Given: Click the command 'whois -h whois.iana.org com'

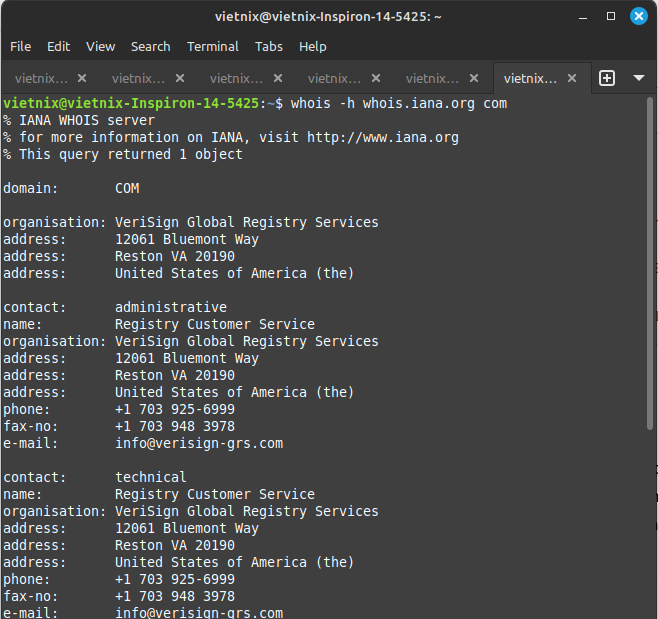Looking at the screenshot, I should (x=399, y=104).
